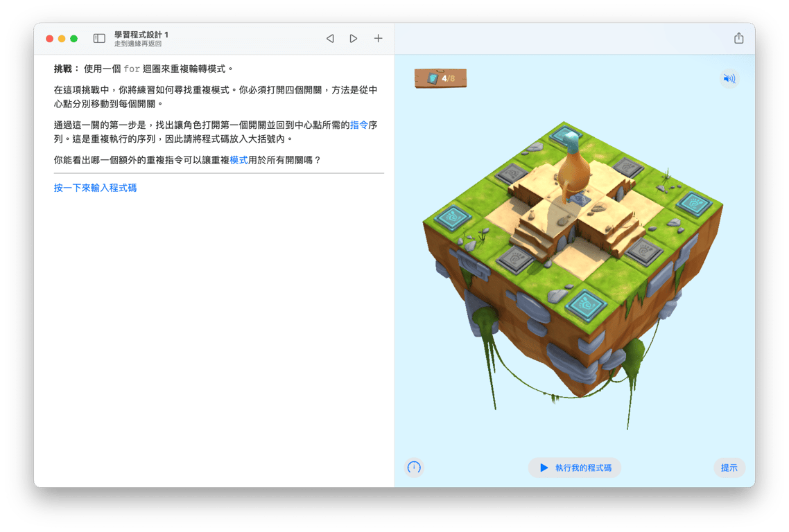Open the share icon at top right
Image resolution: width=789 pixels, height=532 pixels.
click(738, 37)
